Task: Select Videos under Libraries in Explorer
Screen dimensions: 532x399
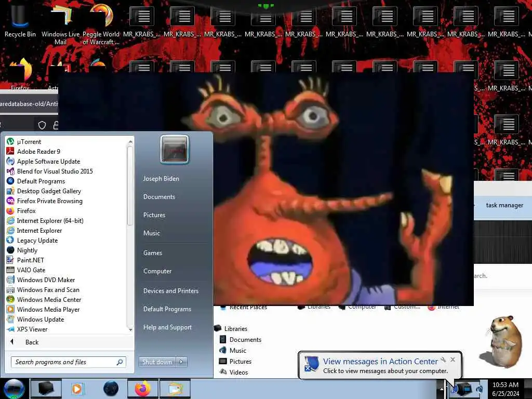Action: pyautogui.click(x=234, y=372)
